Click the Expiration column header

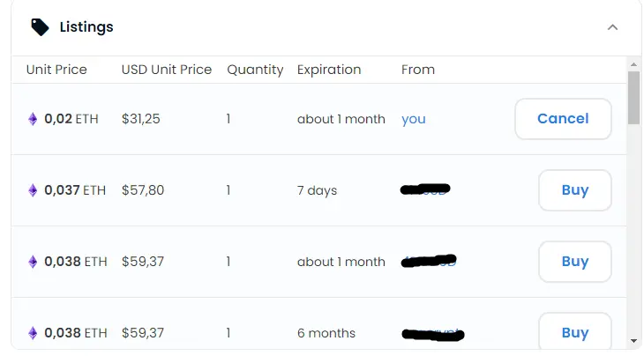(329, 70)
